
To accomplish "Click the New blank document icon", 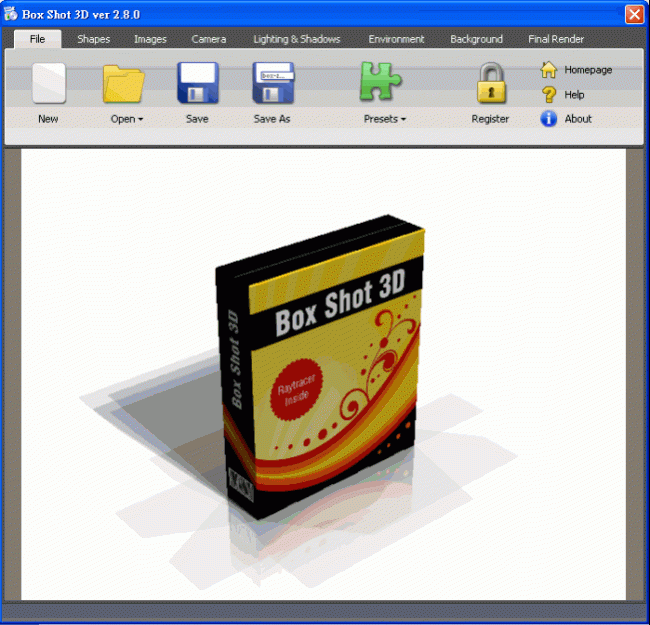I will pos(48,84).
